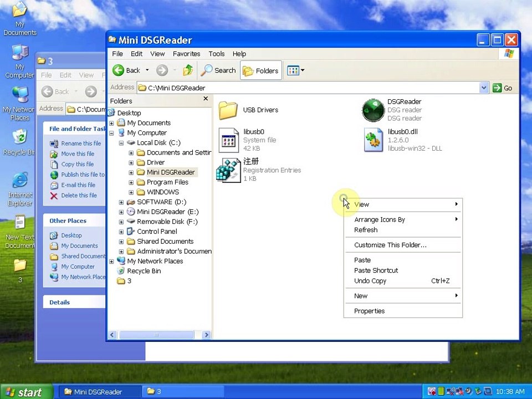
Task: Close the Folders pane
Action: [206, 99]
